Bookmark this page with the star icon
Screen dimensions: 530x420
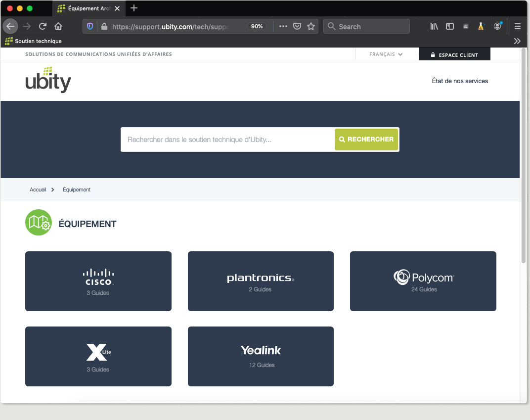[311, 26]
